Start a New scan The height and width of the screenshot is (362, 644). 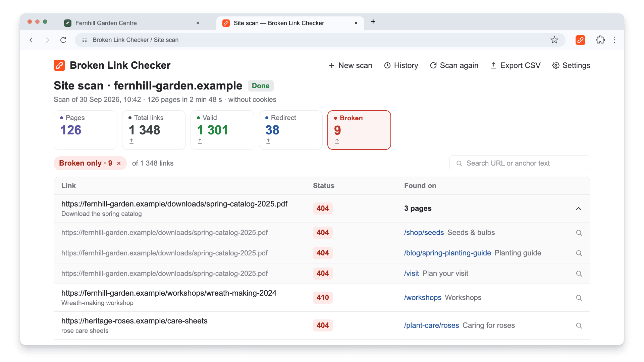351,65
